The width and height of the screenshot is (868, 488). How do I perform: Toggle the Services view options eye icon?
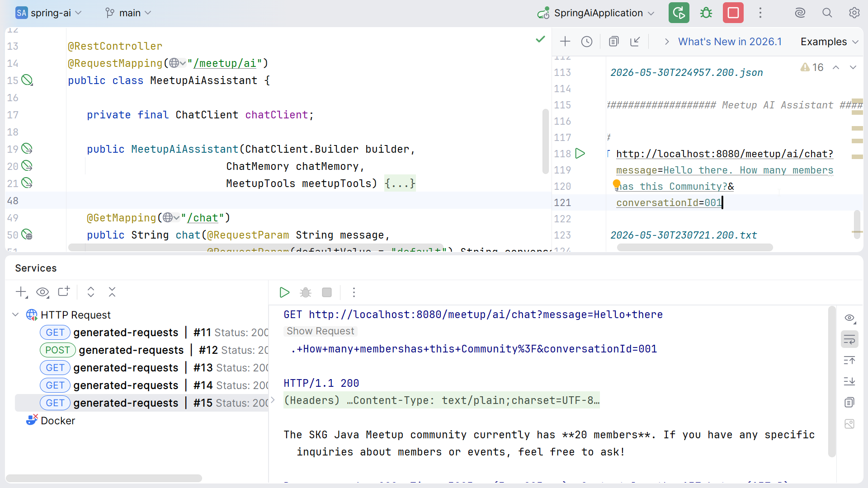click(43, 292)
